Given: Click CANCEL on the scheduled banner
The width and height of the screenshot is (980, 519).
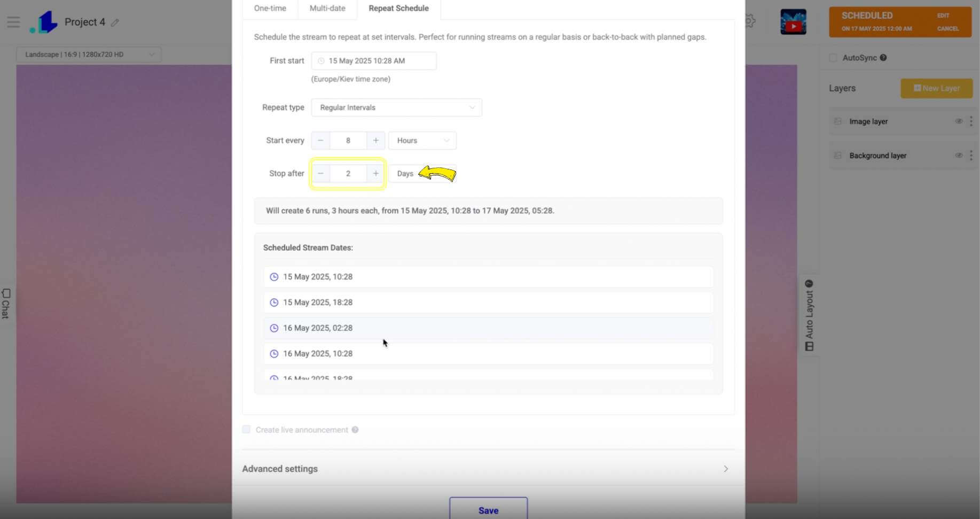Looking at the screenshot, I should [x=948, y=29].
